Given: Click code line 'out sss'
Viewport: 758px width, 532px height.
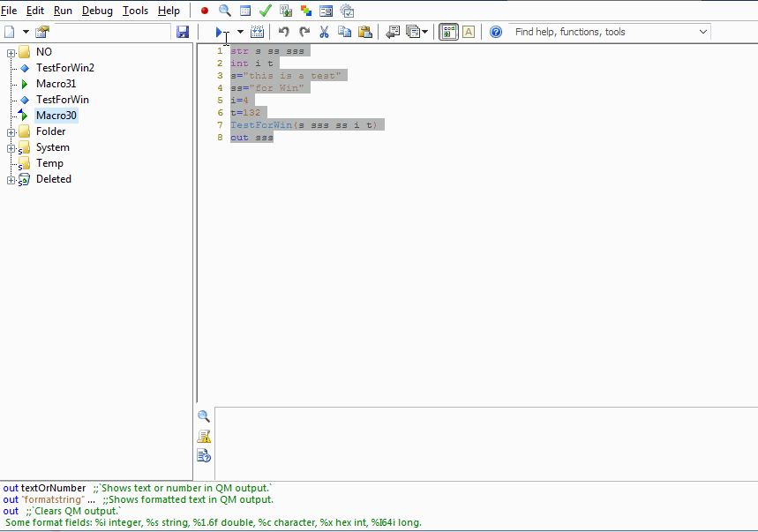Looking at the screenshot, I should (x=251, y=138).
